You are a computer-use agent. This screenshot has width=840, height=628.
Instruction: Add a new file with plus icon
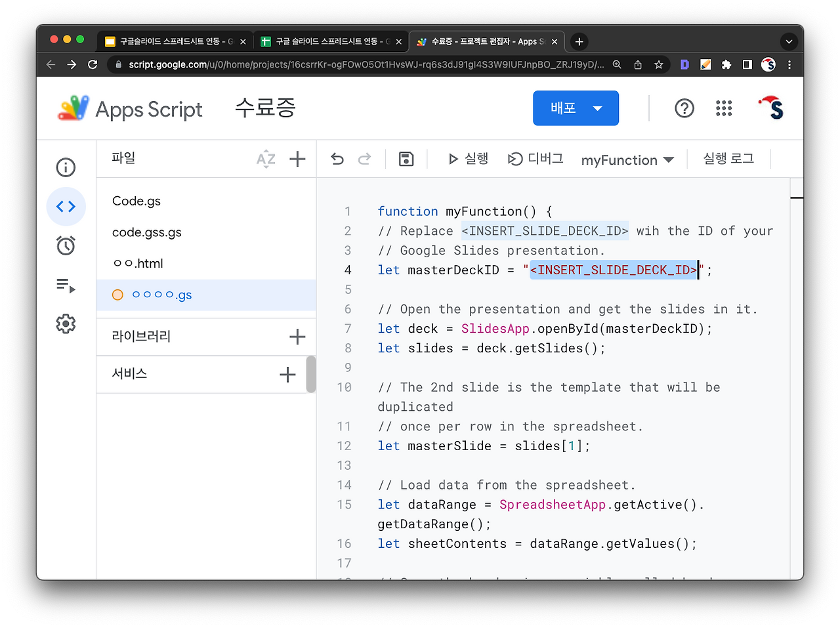pos(297,159)
